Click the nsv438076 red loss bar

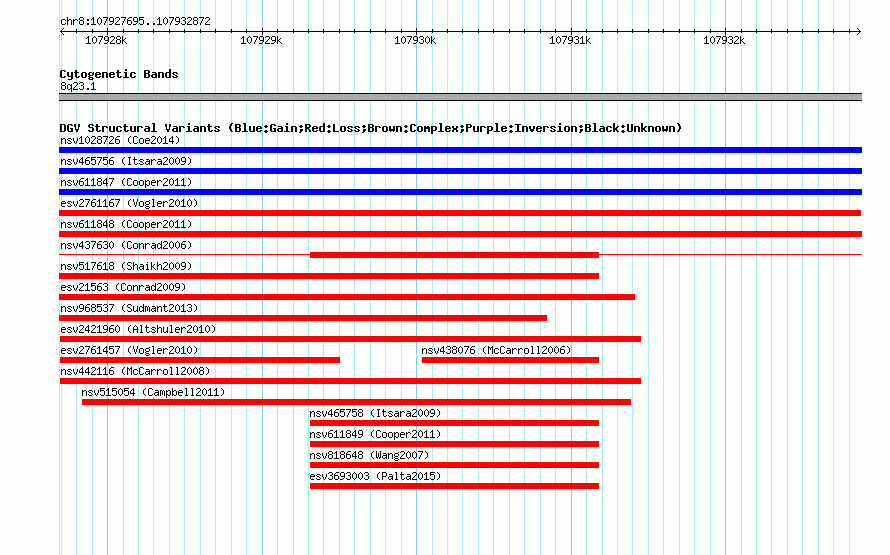510,360
